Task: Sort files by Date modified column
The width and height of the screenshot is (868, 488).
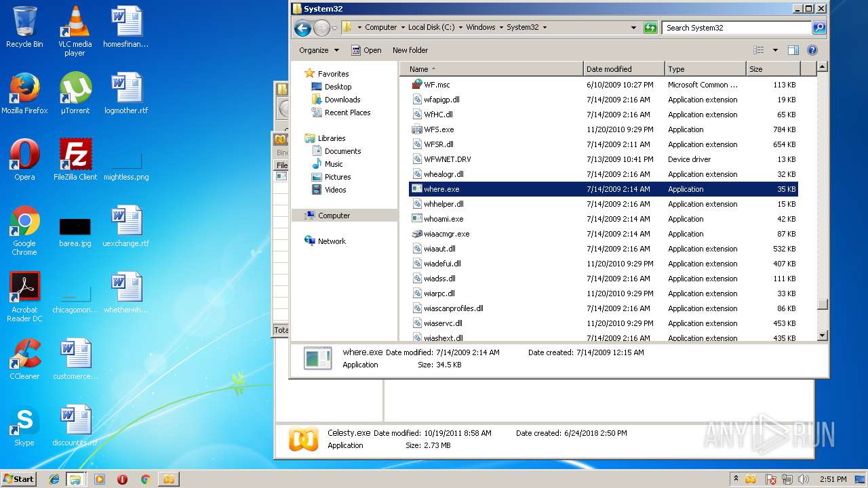Action: point(624,69)
